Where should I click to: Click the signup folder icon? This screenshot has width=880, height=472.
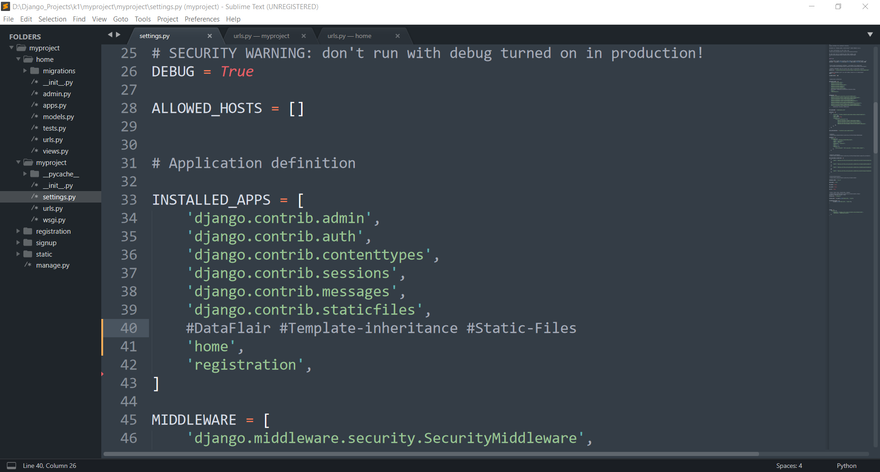(27, 243)
